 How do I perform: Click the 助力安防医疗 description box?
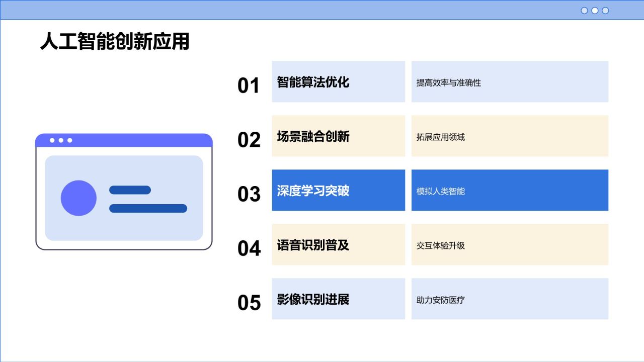[510, 299]
